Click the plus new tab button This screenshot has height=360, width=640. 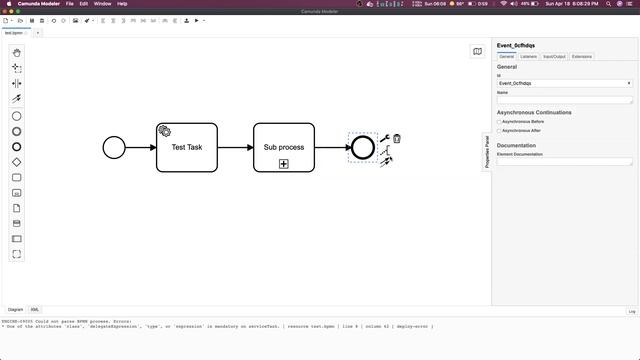coord(38,33)
